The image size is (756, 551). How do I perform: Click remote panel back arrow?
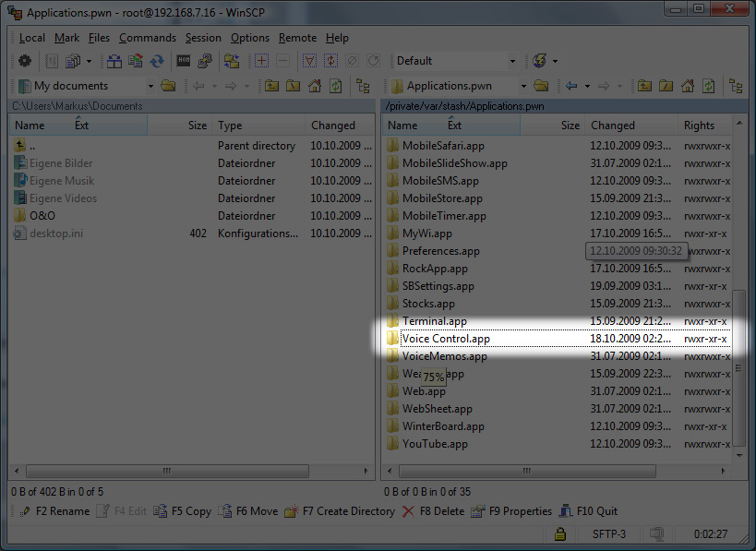[571, 86]
